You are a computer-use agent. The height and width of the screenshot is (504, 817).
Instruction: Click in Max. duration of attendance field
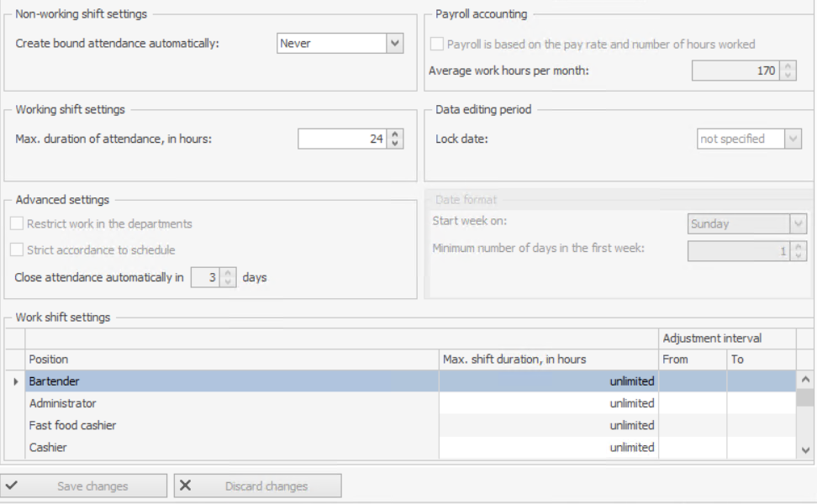(x=341, y=139)
